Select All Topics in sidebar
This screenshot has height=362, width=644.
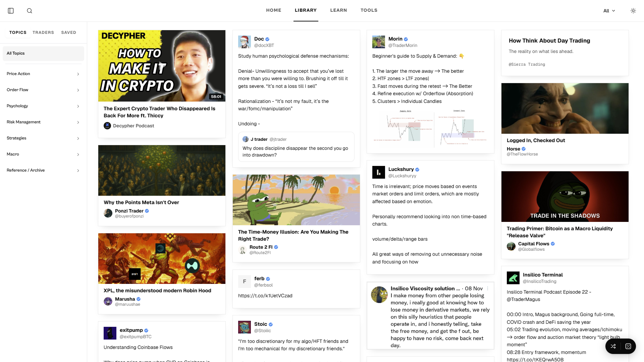(43, 53)
